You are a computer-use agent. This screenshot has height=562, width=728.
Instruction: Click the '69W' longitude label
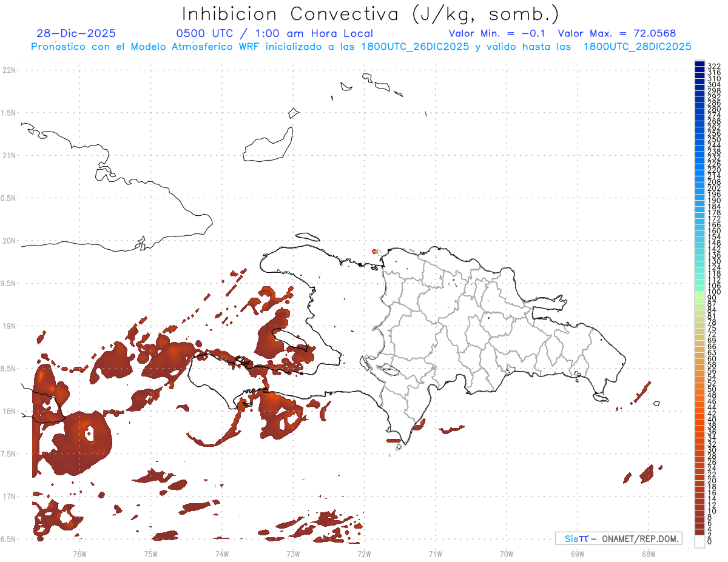[578, 553]
